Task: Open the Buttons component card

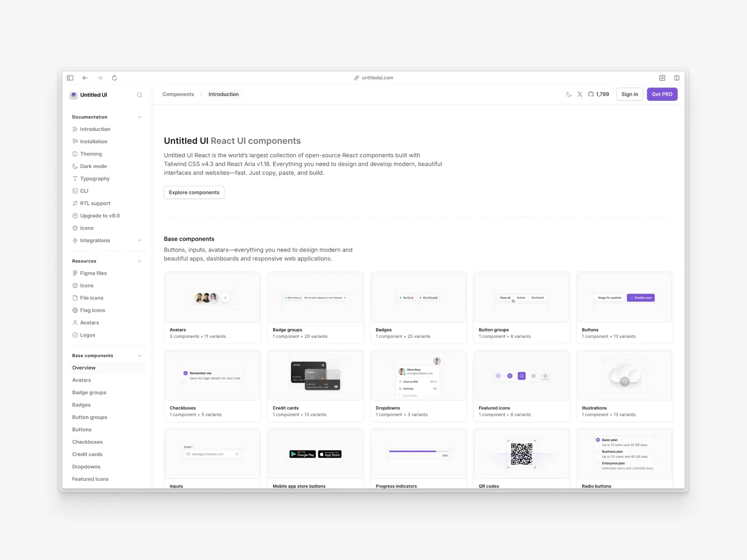Action: [x=625, y=308]
